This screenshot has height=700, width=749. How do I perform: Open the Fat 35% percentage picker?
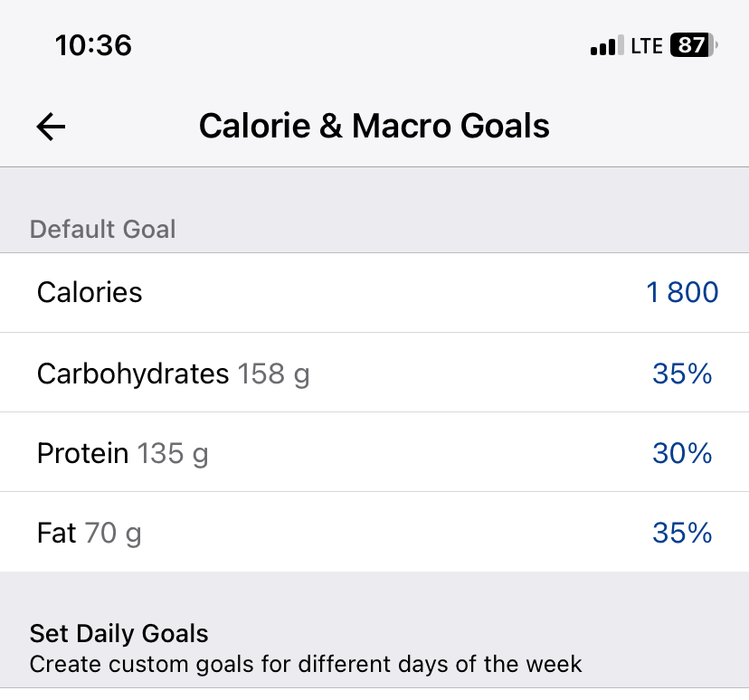(x=682, y=533)
